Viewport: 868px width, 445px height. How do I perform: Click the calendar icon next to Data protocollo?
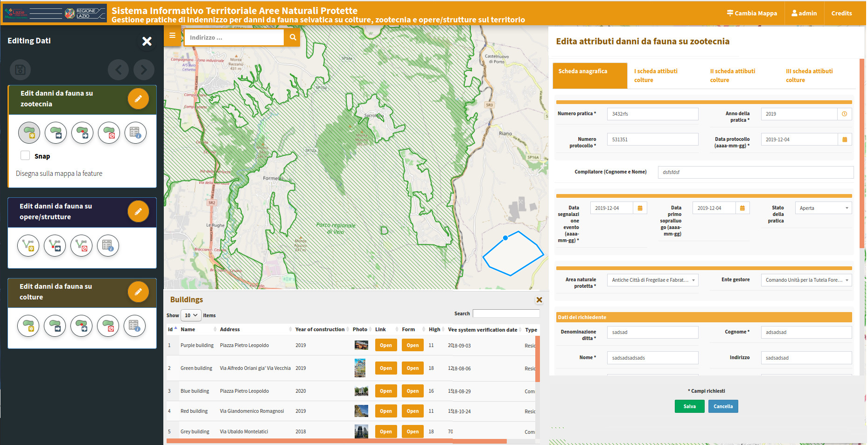[x=845, y=139]
